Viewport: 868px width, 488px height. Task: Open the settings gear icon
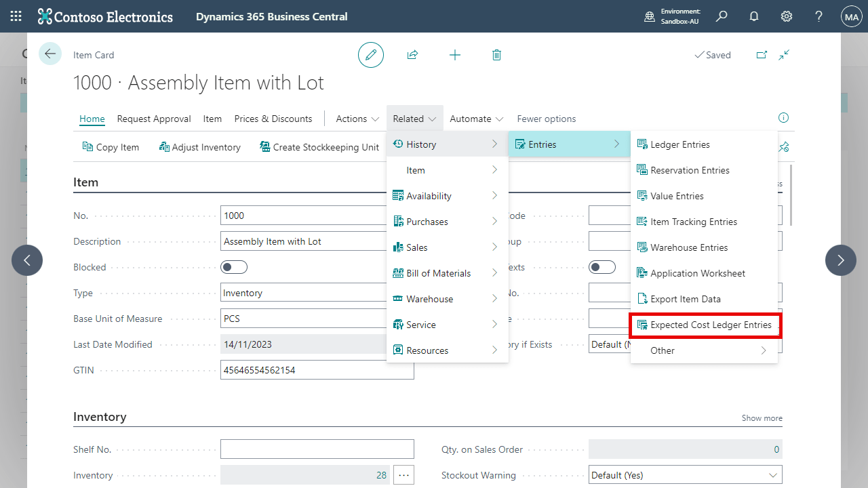786,16
